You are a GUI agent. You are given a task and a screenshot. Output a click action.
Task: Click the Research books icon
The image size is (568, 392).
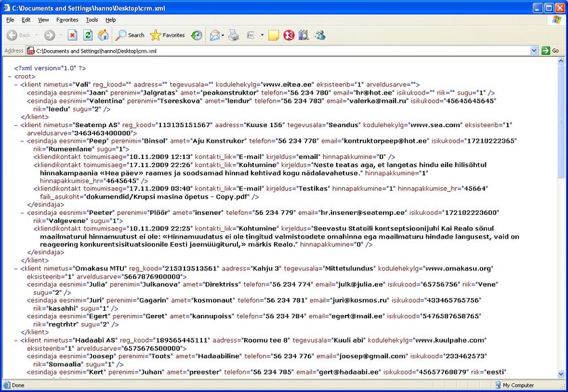click(x=304, y=35)
